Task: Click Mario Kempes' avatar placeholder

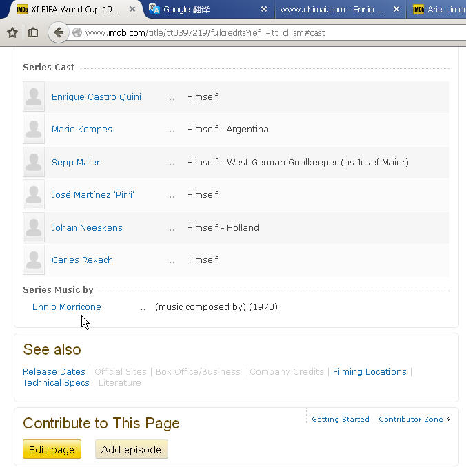Action: pyautogui.click(x=34, y=129)
